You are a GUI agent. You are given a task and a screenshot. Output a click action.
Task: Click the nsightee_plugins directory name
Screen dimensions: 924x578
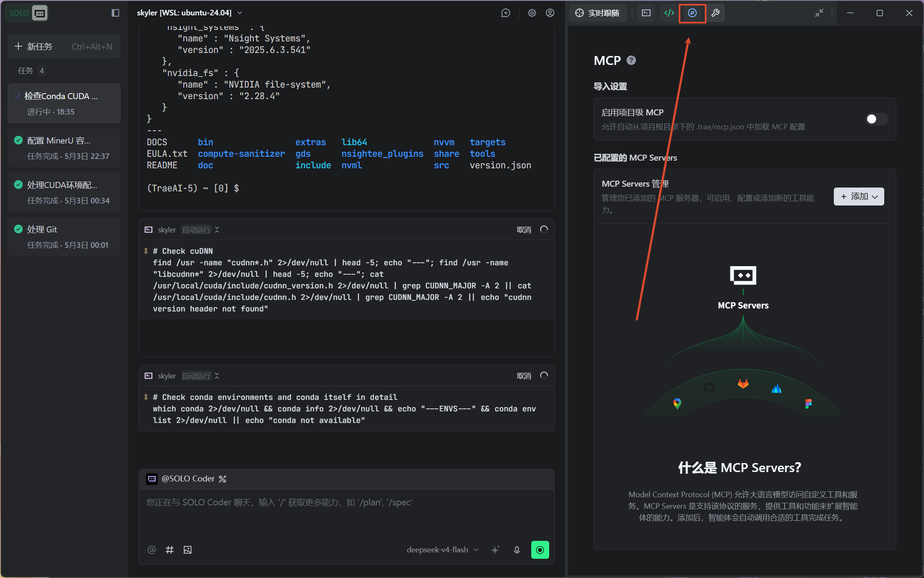(x=383, y=154)
